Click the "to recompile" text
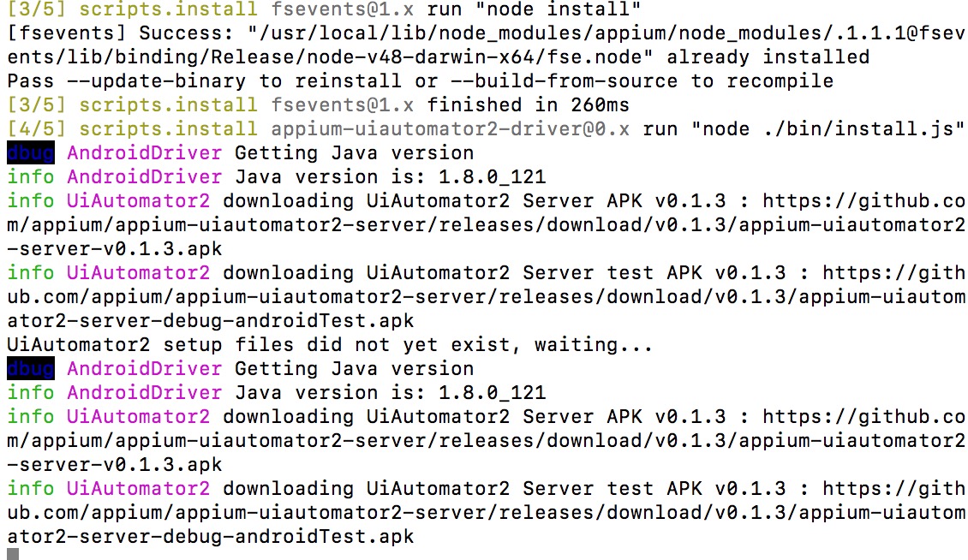The width and height of the screenshot is (968, 560). point(762,80)
